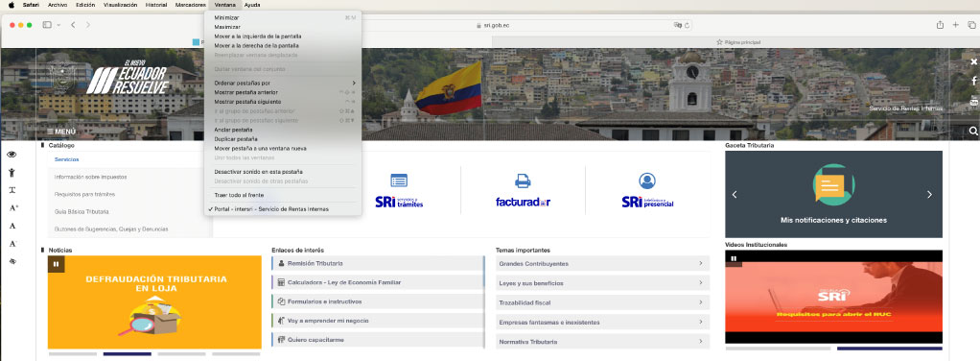The height and width of the screenshot is (361, 980).
Task: Go forward with the forward arrow
Action: pyautogui.click(x=88, y=25)
